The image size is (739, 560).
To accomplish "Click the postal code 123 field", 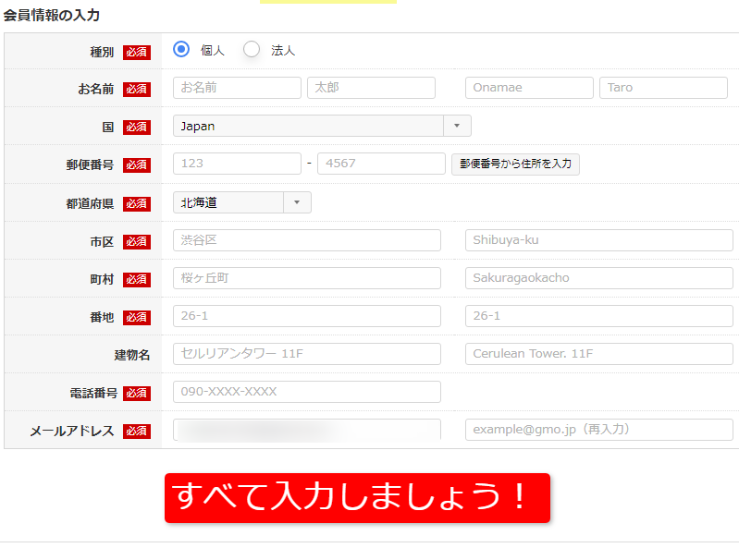I will 237,164.
